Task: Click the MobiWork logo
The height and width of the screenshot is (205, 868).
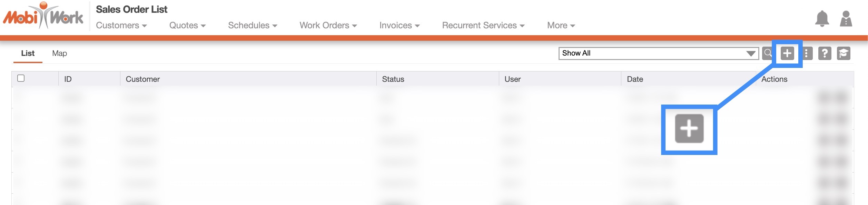Action: click(43, 16)
